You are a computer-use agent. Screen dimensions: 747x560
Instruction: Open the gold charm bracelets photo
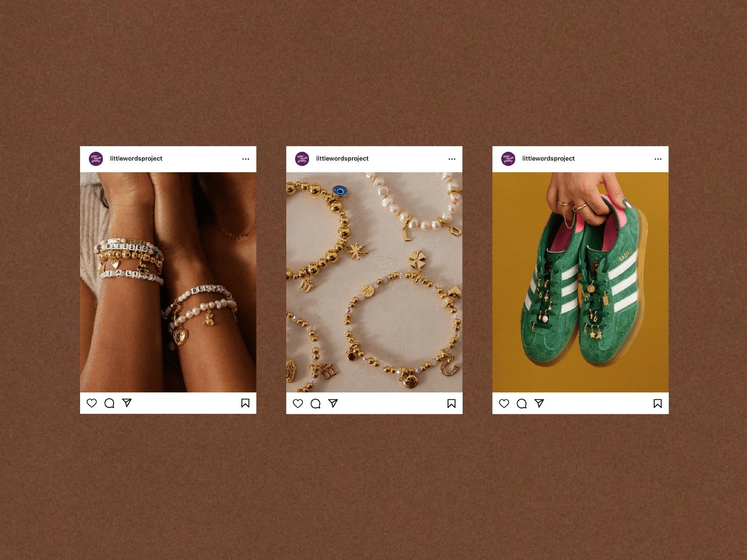[x=374, y=282]
